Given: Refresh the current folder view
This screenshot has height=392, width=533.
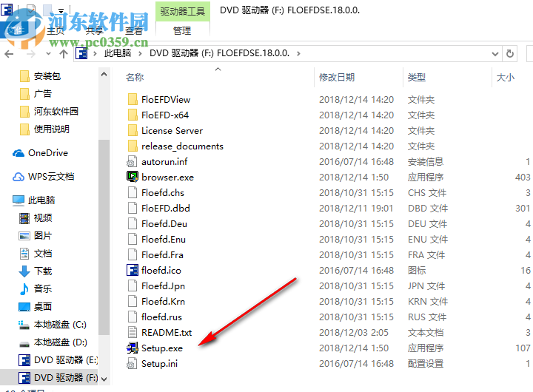Looking at the screenshot, I should 510,54.
